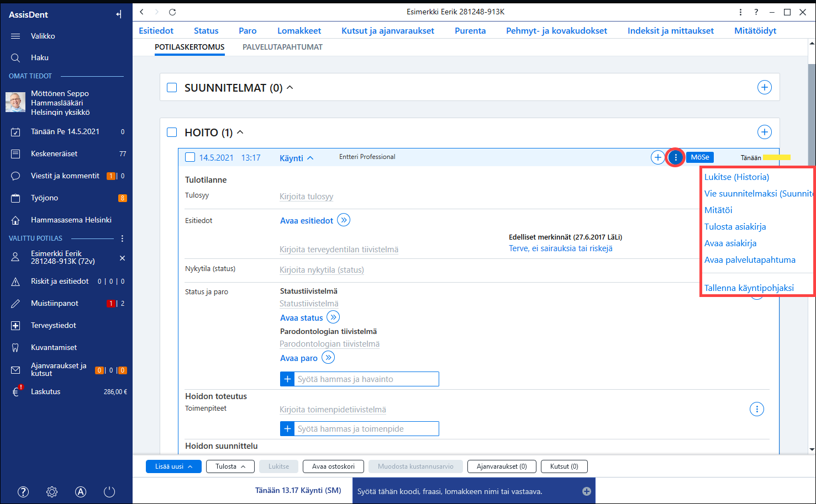This screenshot has width=816, height=504.
Task: Check the SUUNNITELMAT checkbox
Action: (x=172, y=88)
